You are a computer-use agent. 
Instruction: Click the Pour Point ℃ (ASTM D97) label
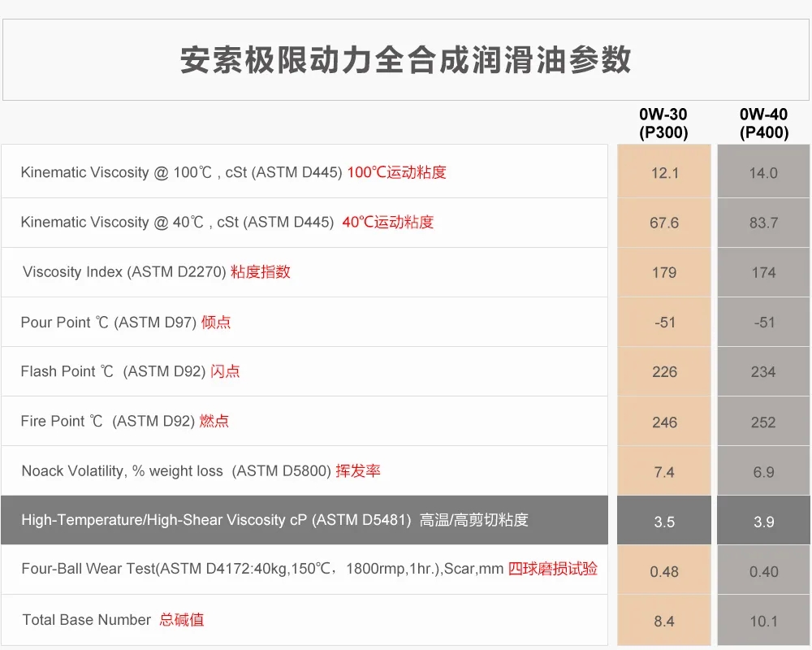pos(126,322)
